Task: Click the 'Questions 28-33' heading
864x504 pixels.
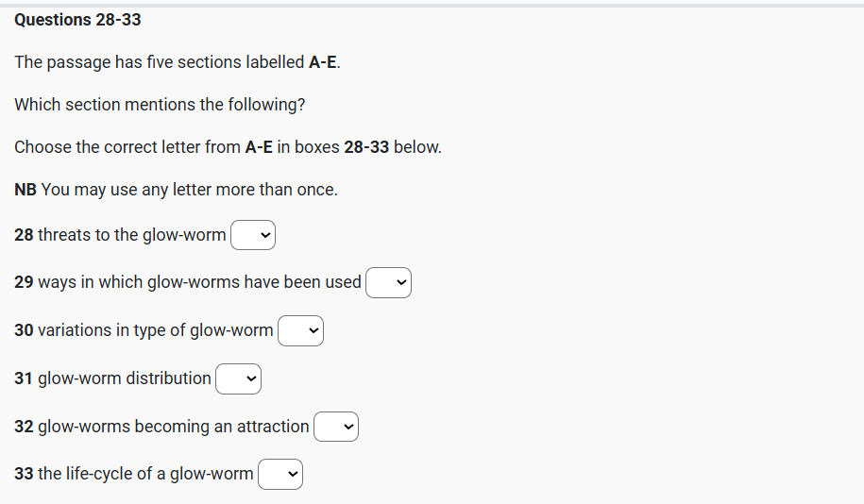Action: (78, 20)
